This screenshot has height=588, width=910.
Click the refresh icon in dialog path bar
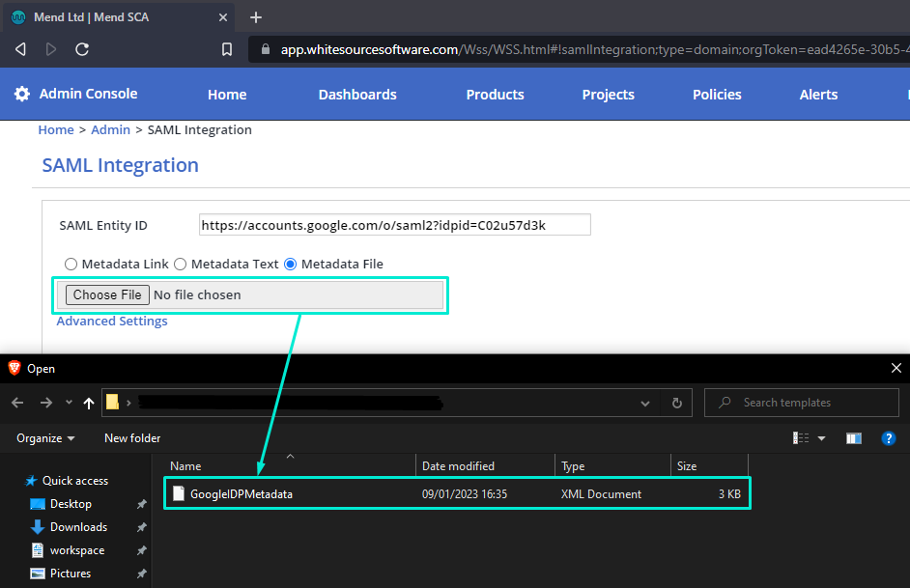[x=676, y=403]
